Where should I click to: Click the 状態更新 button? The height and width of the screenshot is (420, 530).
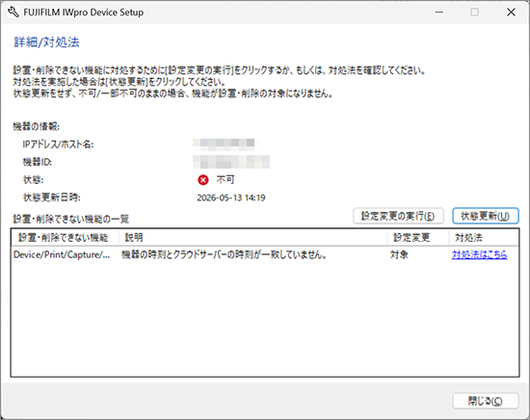pos(485,216)
